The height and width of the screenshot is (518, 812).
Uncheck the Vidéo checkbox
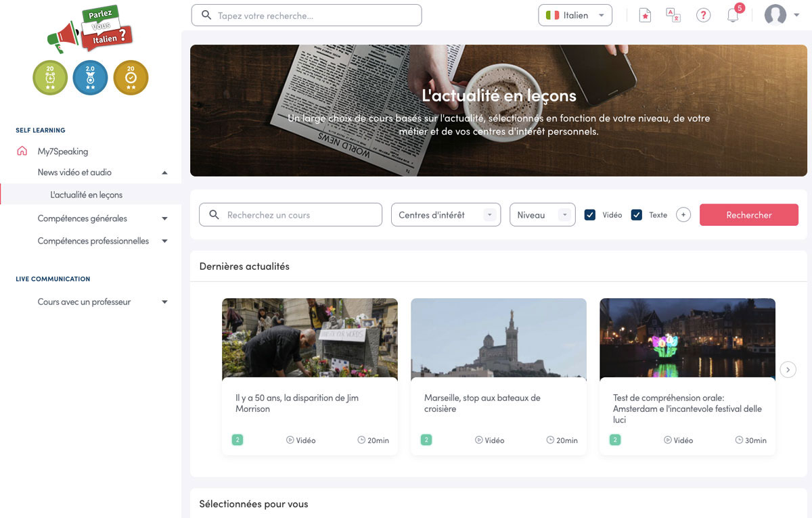pyautogui.click(x=590, y=215)
